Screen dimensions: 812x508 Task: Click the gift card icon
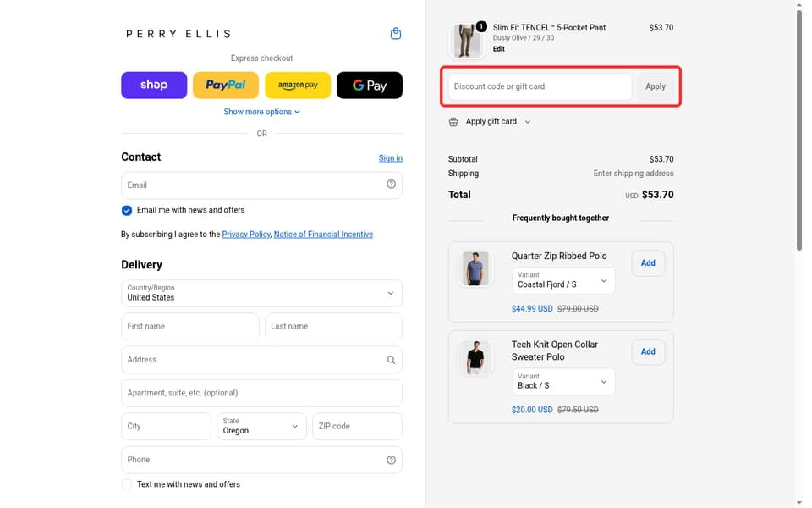[x=453, y=122]
